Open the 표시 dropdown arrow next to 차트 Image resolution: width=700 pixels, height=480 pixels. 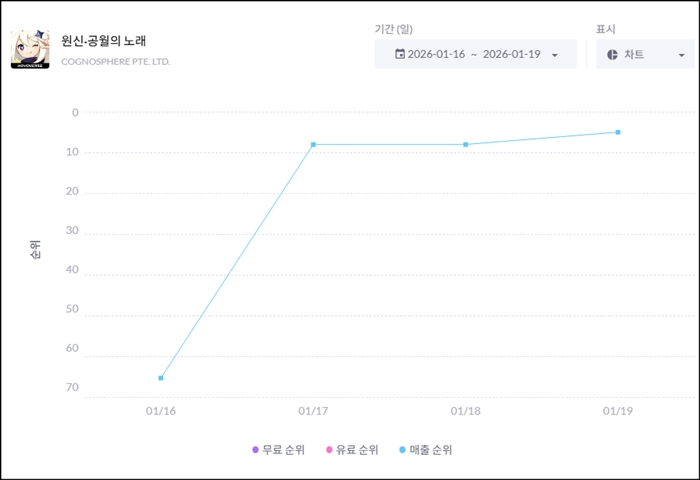point(680,55)
